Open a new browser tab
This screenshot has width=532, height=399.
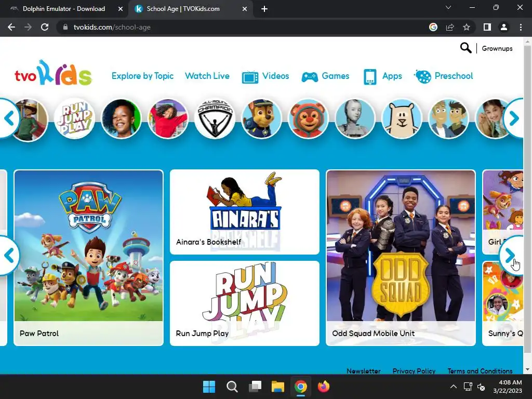click(x=264, y=9)
